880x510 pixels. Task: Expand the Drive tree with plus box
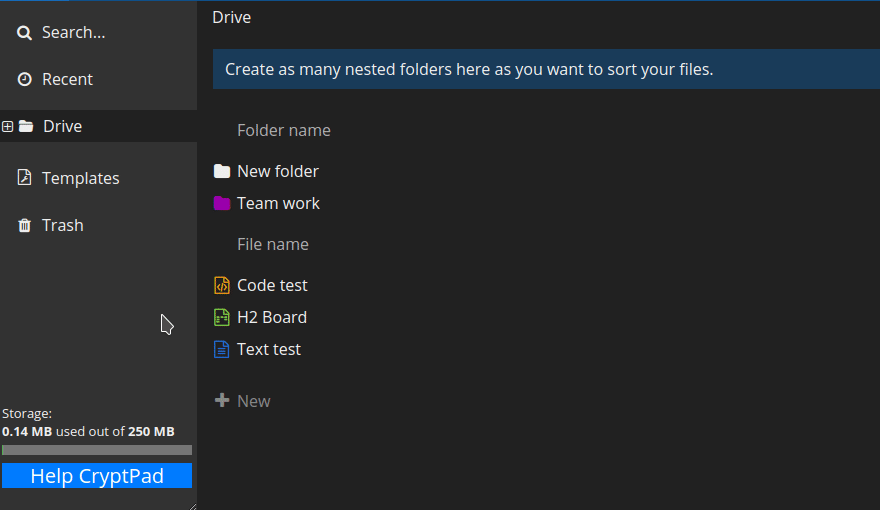[8, 126]
